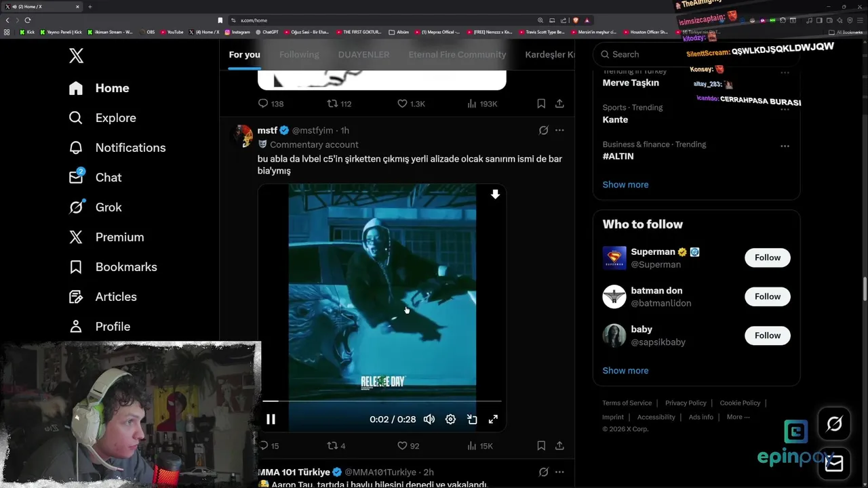Open Chat with unread badge
Image resolution: width=868 pixels, height=488 pixels.
tap(95, 178)
